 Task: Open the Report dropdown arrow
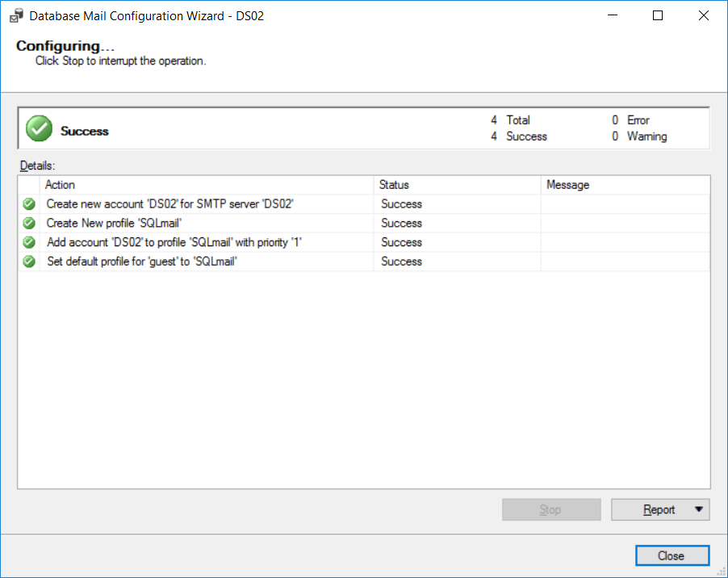(x=699, y=509)
